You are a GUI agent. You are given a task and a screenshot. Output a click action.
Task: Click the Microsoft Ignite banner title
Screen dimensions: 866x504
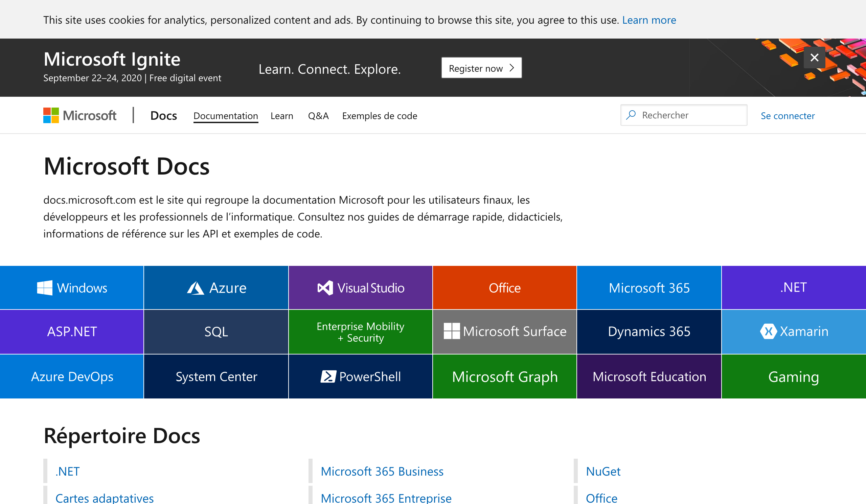[x=112, y=59]
